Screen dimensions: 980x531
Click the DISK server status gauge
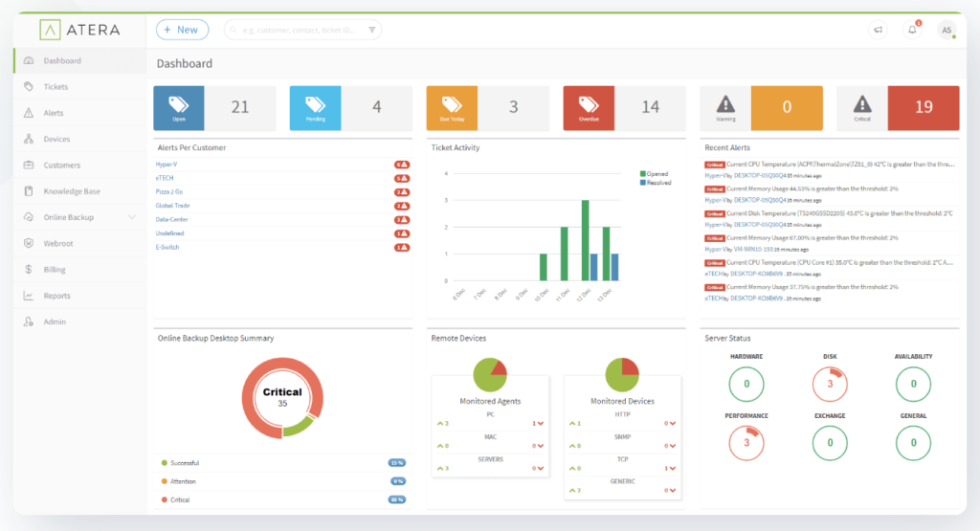click(x=830, y=384)
